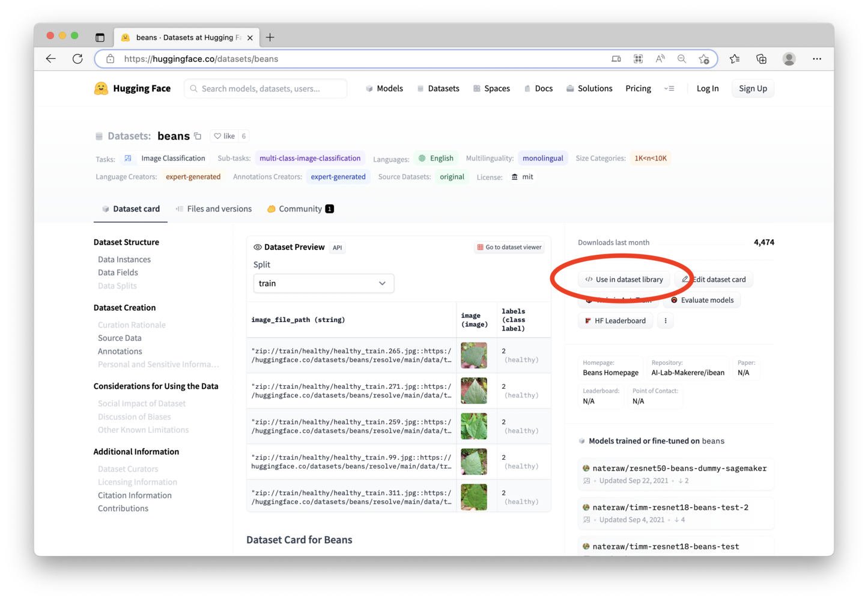Open the Models nav item
Viewport: 868px width, 601px height.
(x=384, y=88)
